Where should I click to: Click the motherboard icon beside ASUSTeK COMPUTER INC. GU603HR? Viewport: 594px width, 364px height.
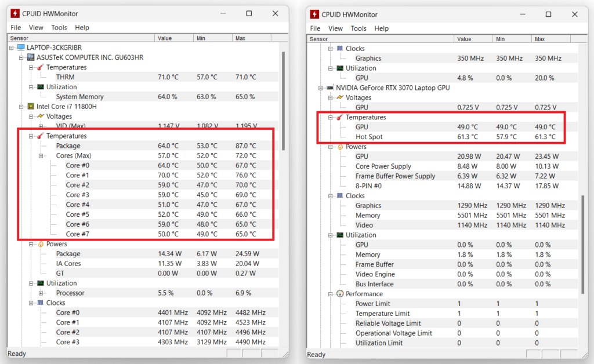[x=30, y=57]
